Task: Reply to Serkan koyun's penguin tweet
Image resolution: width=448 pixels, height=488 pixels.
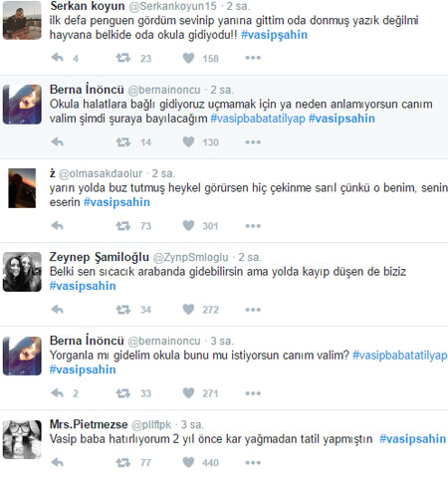Action: [x=58, y=58]
